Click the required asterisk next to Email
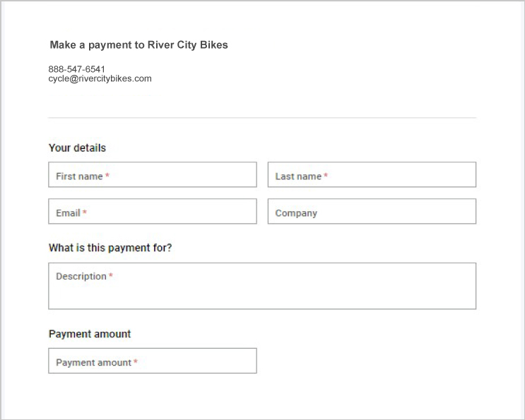The image size is (525, 420). point(85,212)
